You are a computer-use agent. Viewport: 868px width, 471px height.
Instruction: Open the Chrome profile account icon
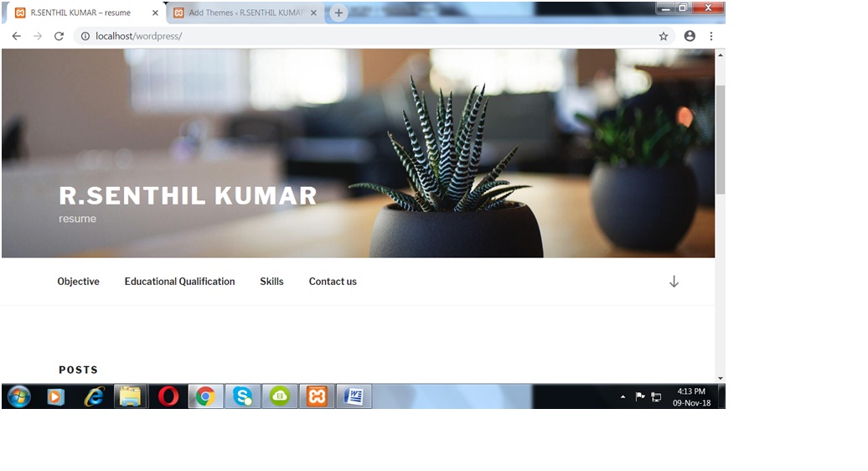point(690,36)
